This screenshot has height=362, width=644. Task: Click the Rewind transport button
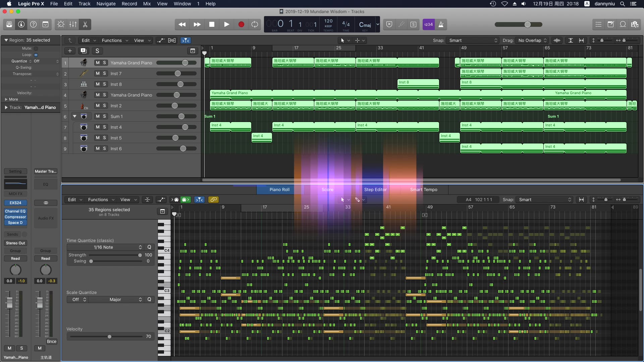tap(182, 24)
